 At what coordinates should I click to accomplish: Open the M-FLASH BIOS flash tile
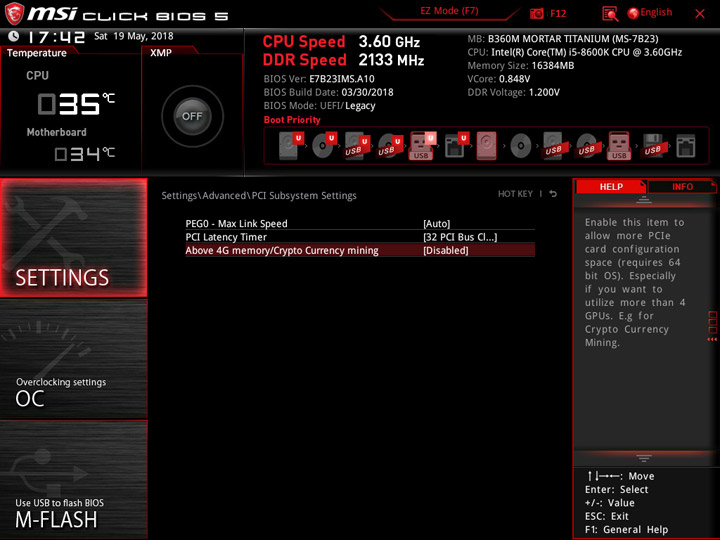pos(74,479)
